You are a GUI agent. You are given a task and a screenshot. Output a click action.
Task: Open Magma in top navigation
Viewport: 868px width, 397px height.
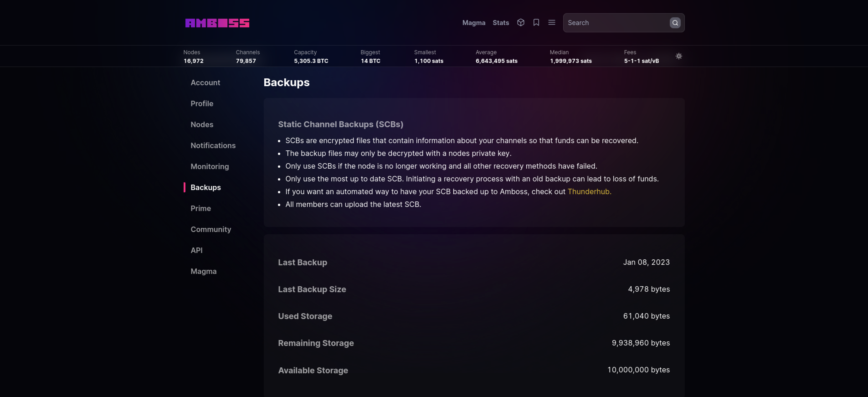(473, 23)
